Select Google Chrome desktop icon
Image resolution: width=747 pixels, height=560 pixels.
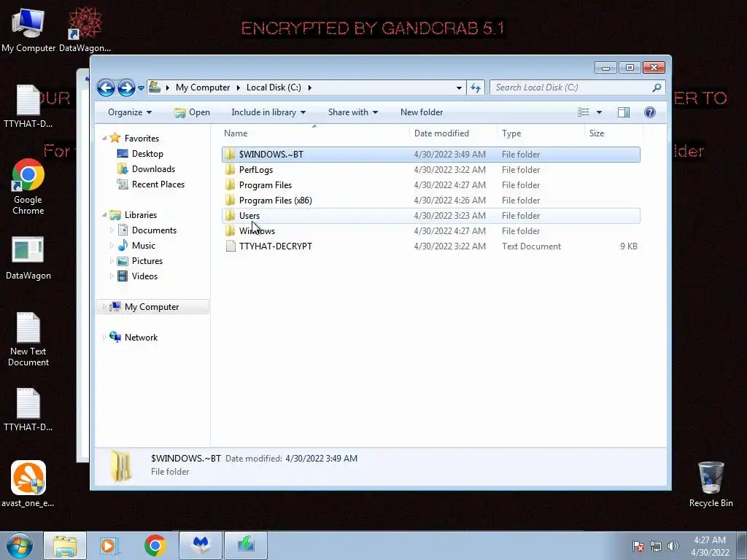(28, 187)
